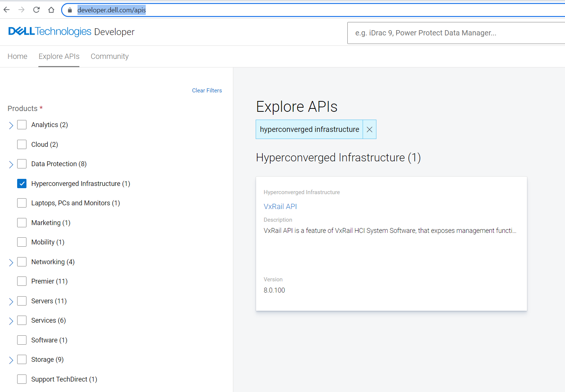Image resolution: width=565 pixels, height=392 pixels.
Task: Expand the Servers product tree
Action: pos(11,301)
